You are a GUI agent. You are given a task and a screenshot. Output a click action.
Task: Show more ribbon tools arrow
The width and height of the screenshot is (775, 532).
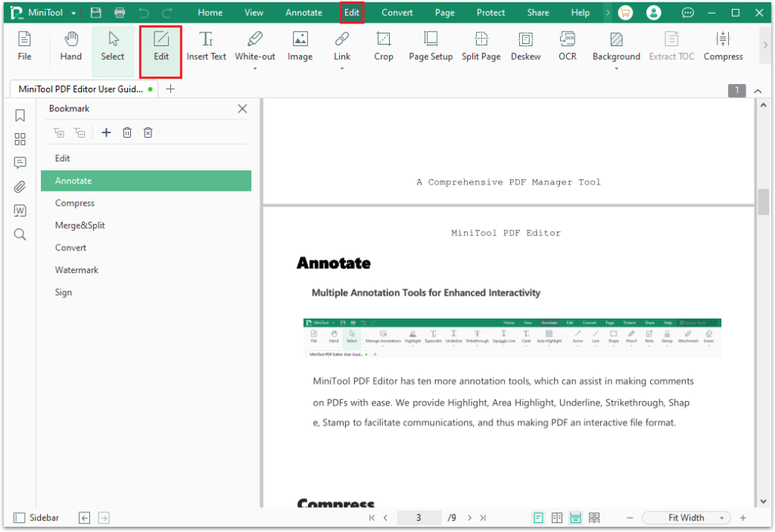(x=765, y=45)
